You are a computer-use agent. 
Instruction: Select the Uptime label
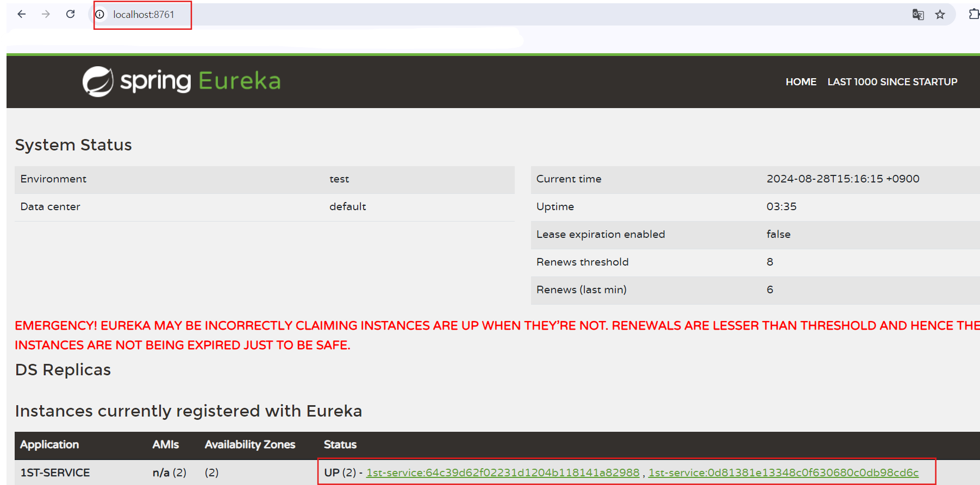coord(555,207)
